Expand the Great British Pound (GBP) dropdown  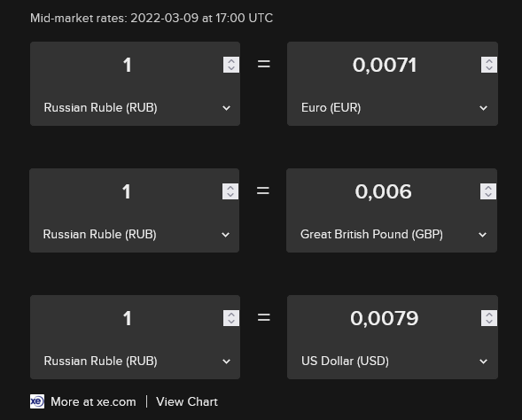tap(392, 234)
